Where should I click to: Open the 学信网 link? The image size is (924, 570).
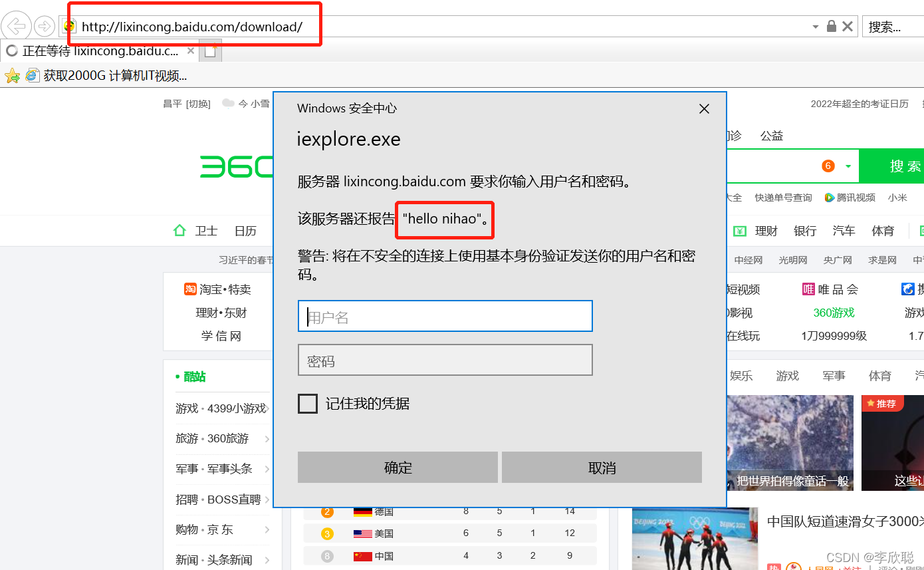[x=221, y=336]
